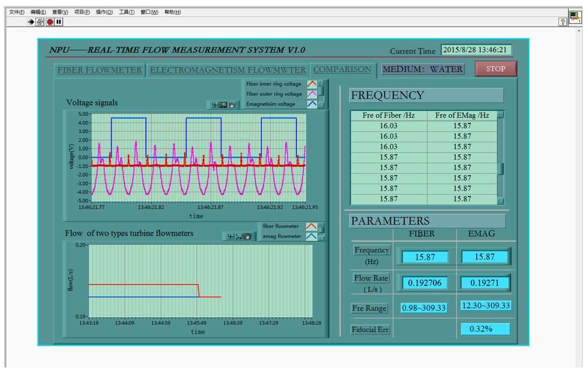Click the VI icon in top-right corner

(575, 17)
